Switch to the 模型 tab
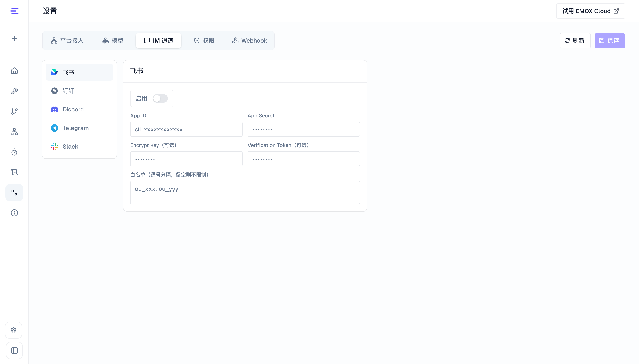 [113, 41]
